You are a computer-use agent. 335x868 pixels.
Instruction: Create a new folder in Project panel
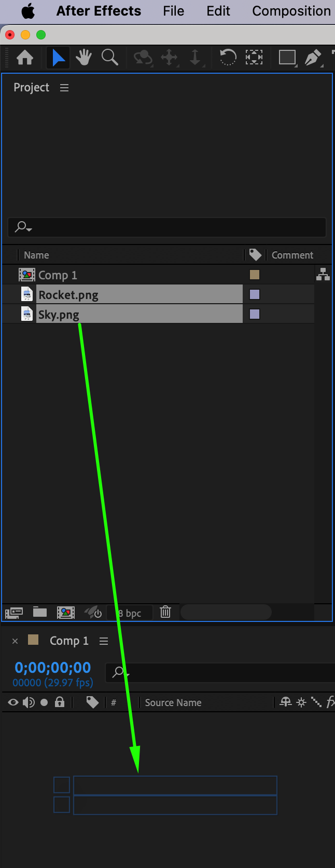click(x=40, y=612)
